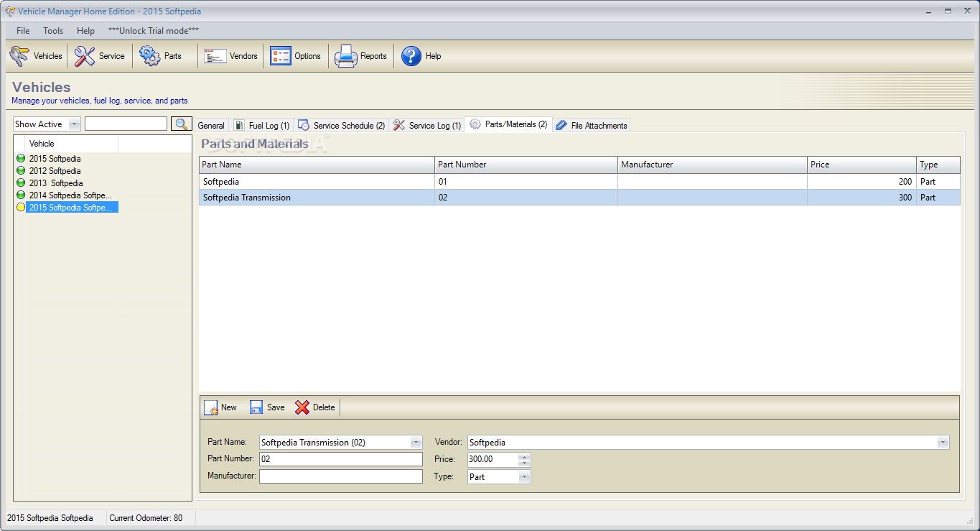Click the New part icon

(211, 407)
